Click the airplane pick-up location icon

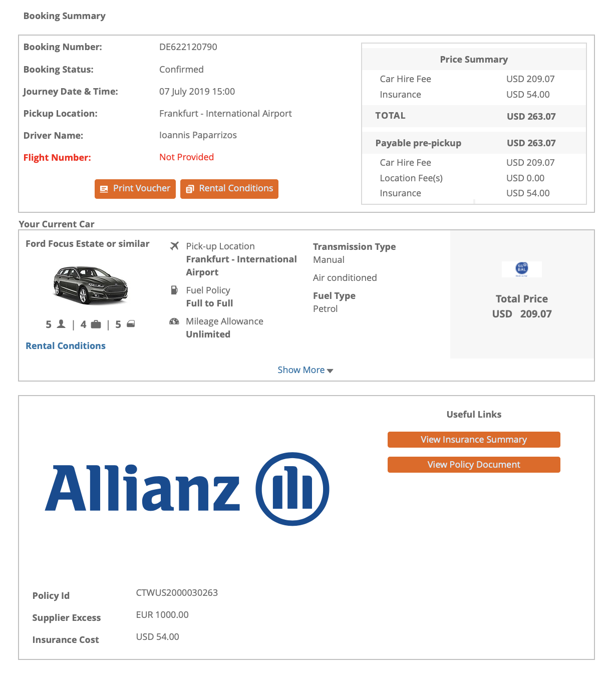click(x=174, y=246)
